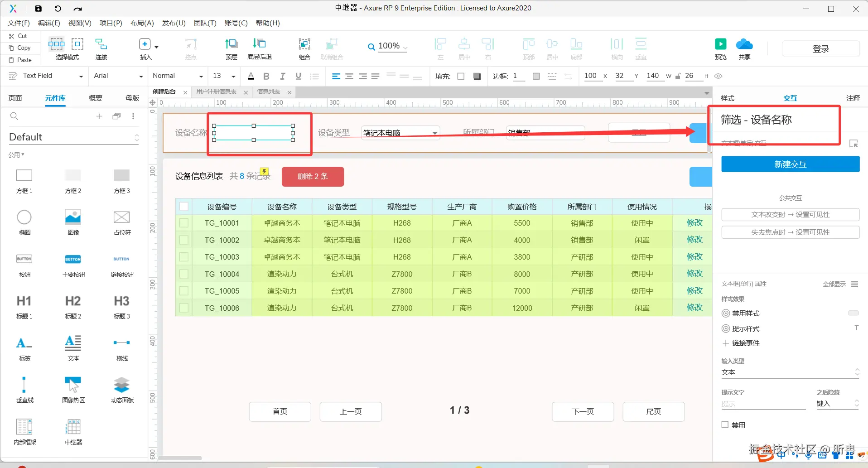Apply italic to text
The image size is (868, 468).
coord(282,76)
